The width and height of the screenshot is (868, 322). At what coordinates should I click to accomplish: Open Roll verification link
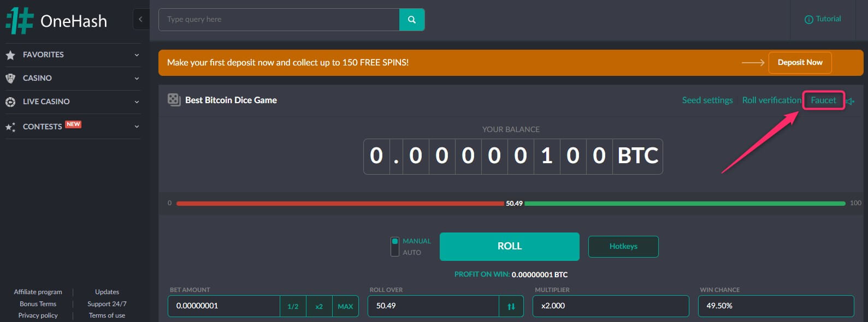[772, 100]
